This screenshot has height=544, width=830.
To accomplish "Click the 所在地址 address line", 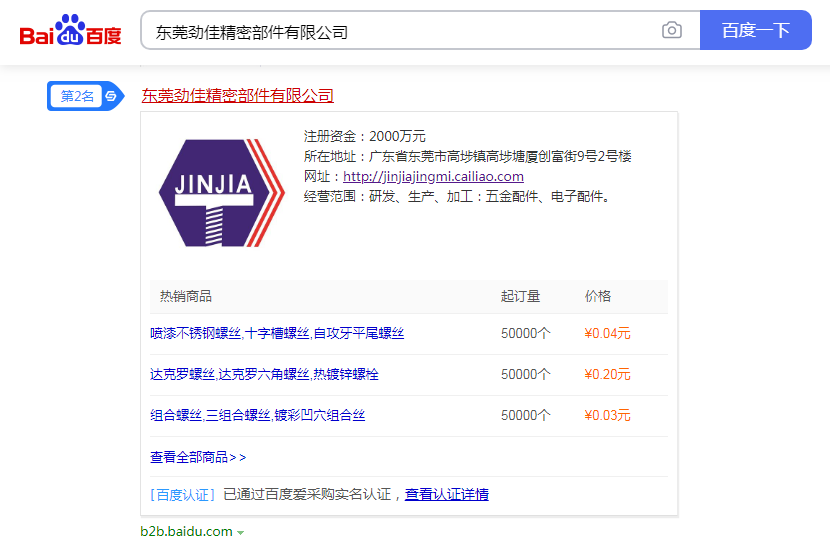I will 467,156.
